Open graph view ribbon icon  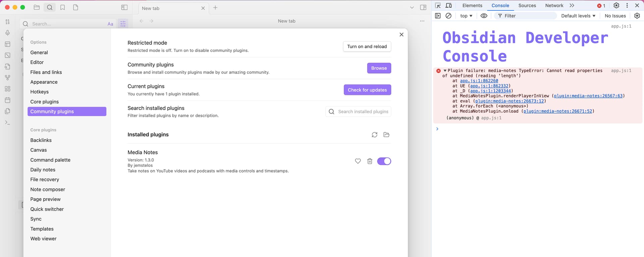7,78
